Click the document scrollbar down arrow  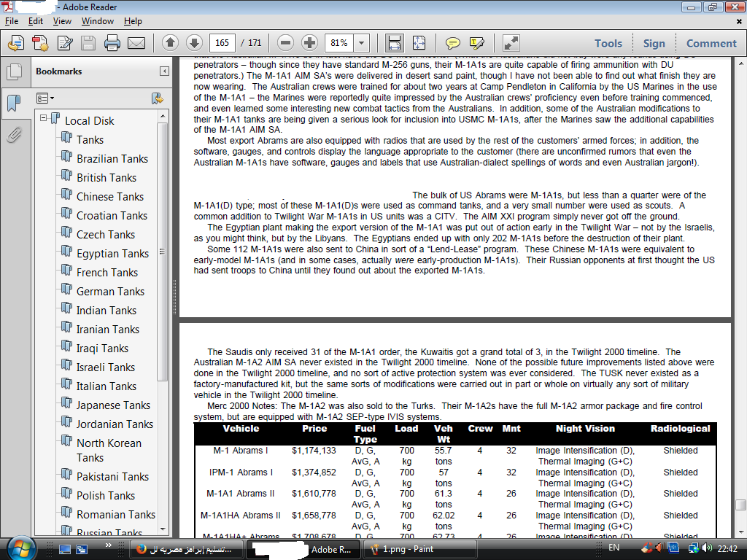(x=741, y=532)
